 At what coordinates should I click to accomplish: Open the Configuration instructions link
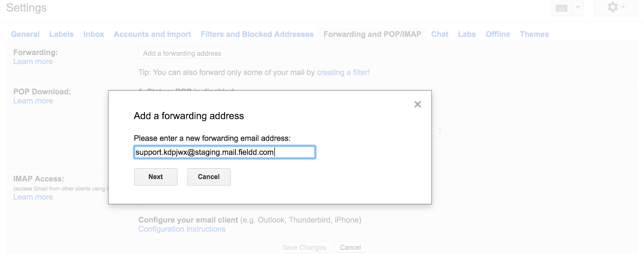[182, 229]
